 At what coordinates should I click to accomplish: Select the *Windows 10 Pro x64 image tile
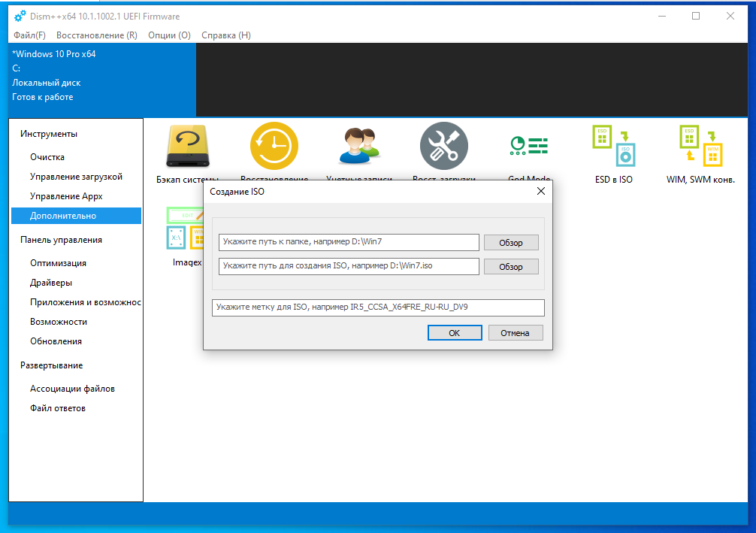click(102, 80)
